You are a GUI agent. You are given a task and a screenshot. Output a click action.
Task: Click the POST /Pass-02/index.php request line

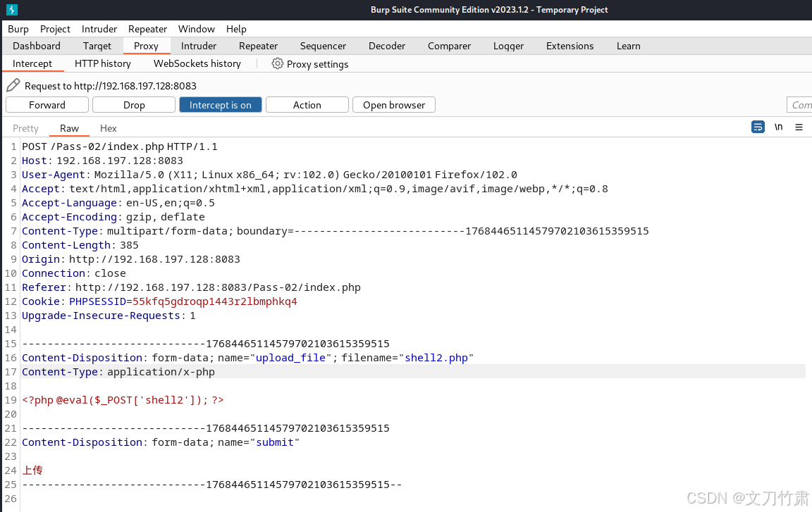coord(120,146)
